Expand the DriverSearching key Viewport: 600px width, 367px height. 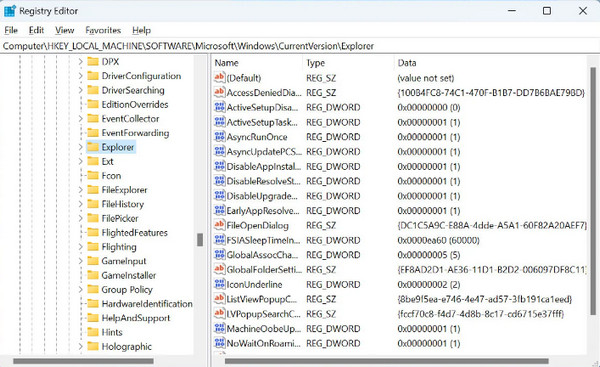click(x=80, y=90)
